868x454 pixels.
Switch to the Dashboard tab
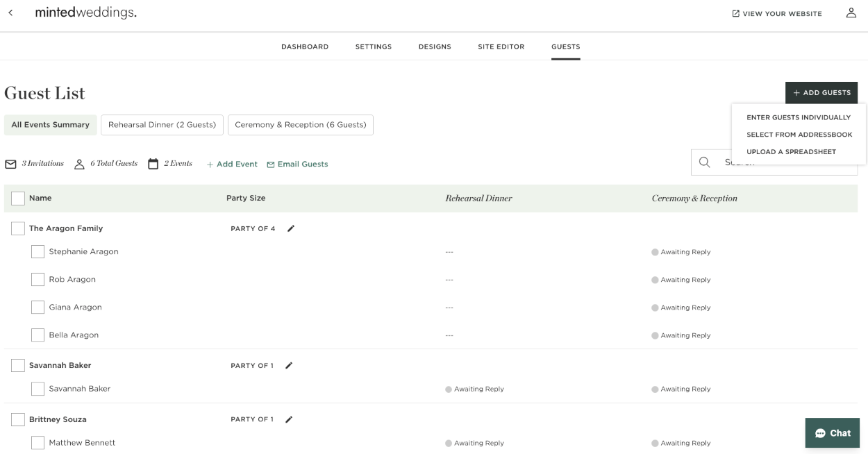304,47
